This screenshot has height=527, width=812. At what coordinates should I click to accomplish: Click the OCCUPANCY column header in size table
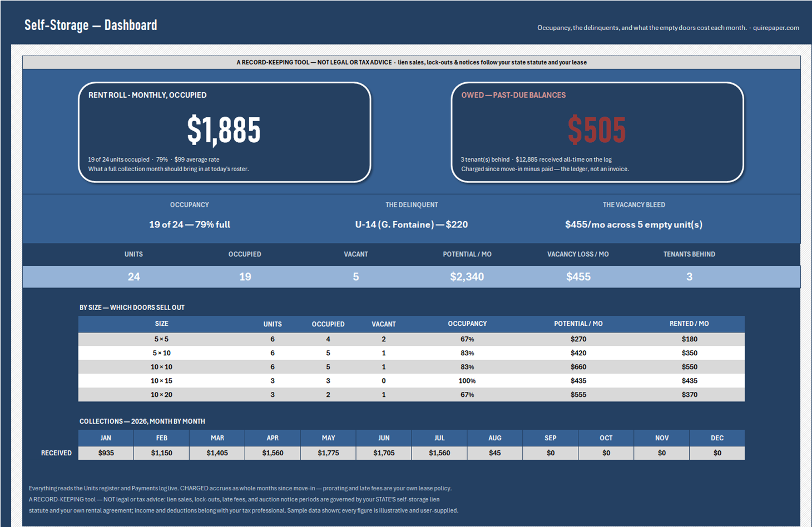click(x=467, y=324)
